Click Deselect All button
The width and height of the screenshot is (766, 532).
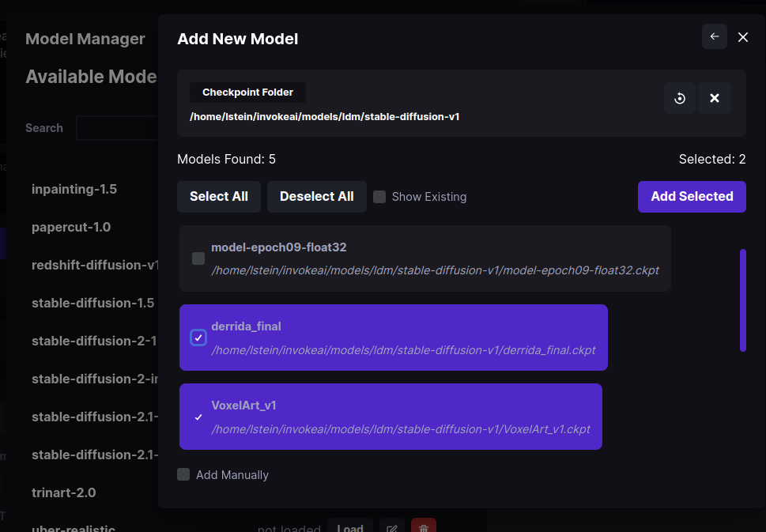tap(316, 196)
